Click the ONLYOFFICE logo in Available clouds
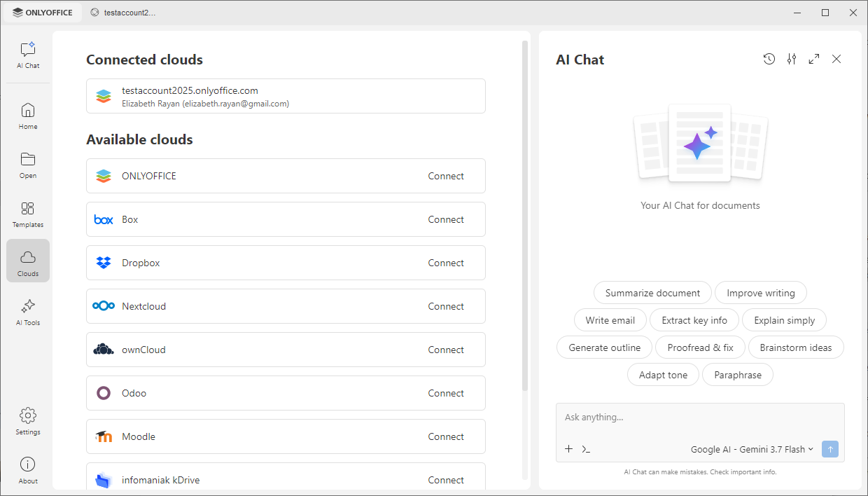 [104, 176]
